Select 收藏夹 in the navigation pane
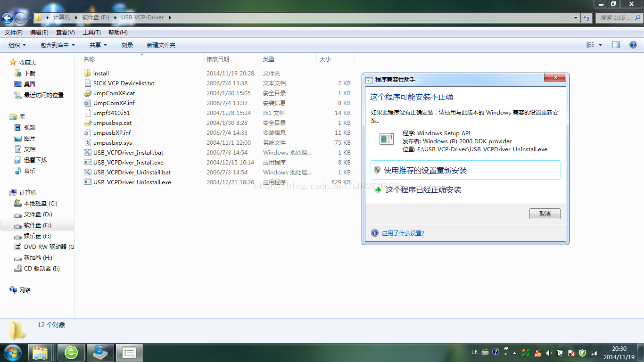 (28, 62)
